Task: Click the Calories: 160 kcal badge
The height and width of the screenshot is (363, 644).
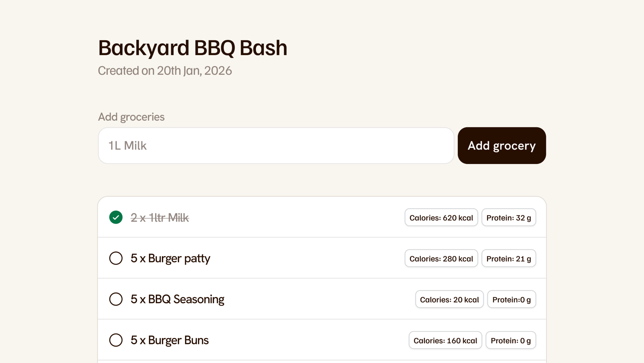Action: [445, 341]
